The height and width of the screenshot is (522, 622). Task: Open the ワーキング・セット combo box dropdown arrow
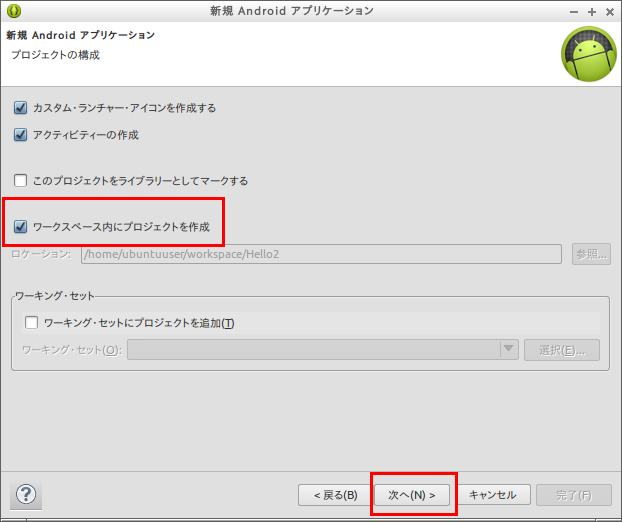[x=509, y=349]
